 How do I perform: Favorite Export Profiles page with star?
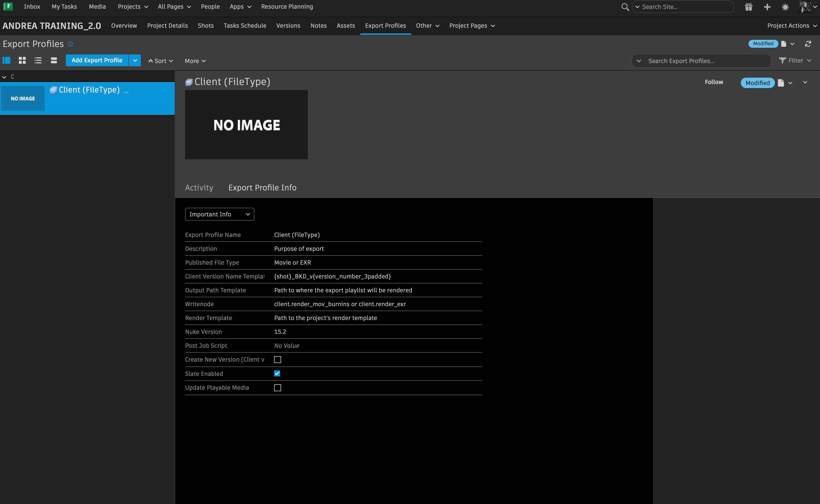71,44
